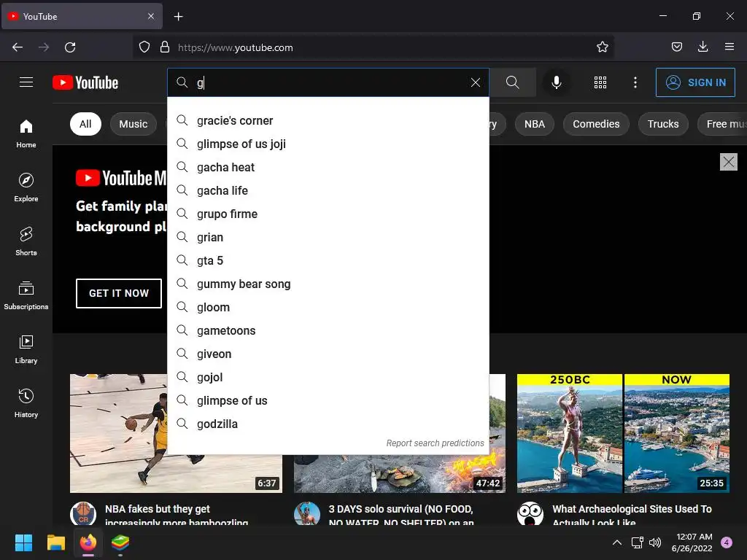This screenshot has width=747, height=560.
Task: Open the 250BC vs NOW video thumbnail
Action: click(x=623, y=433)
